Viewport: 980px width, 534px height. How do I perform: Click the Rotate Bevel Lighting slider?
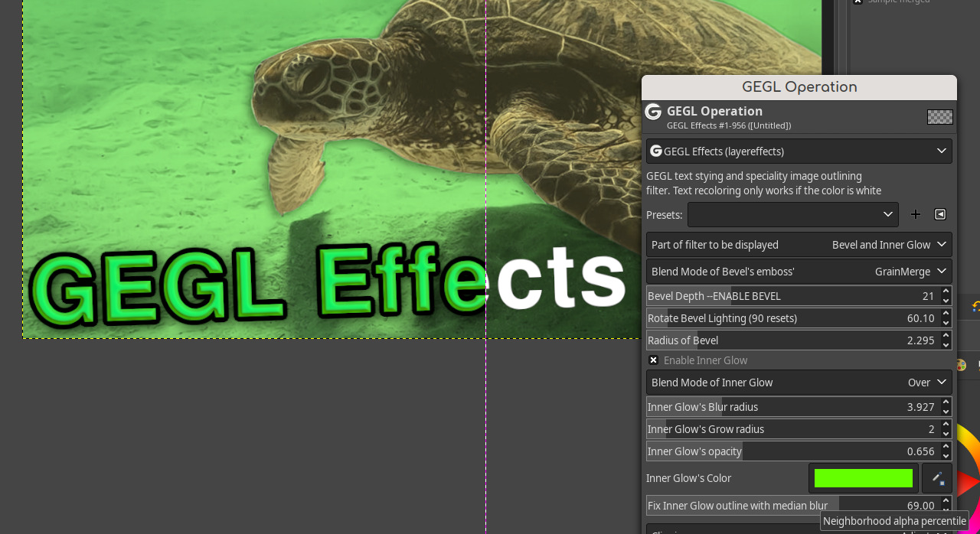point(792,318)
